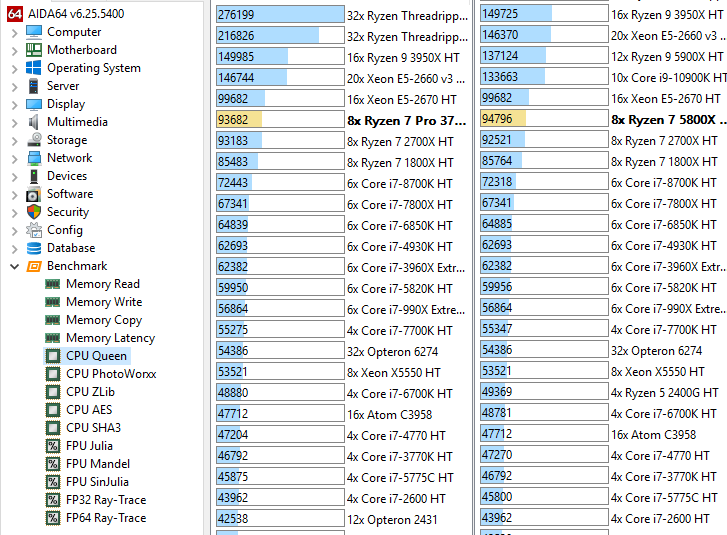Select the Multimedia speaker icon
This screenshot has width=727, height=535.
(x=34, y=122)
